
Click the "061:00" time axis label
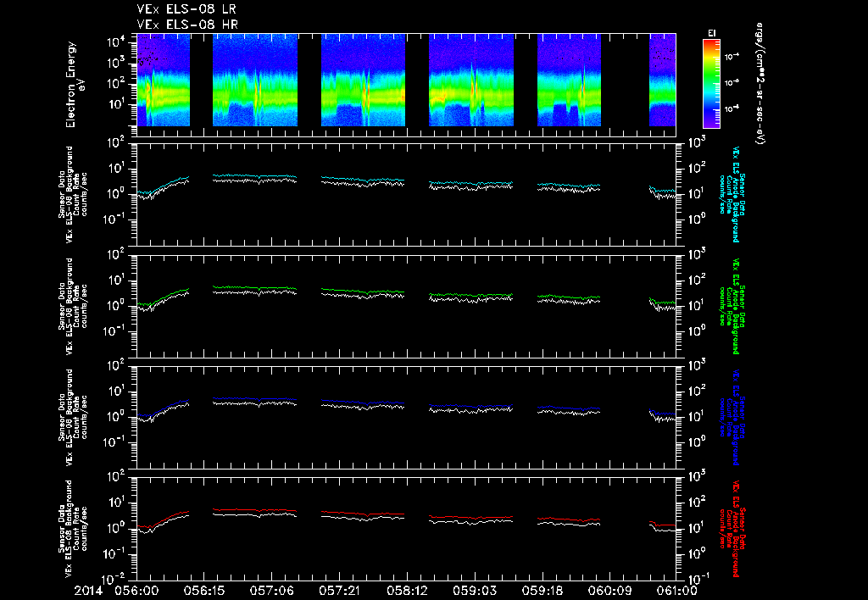point(676,591)
